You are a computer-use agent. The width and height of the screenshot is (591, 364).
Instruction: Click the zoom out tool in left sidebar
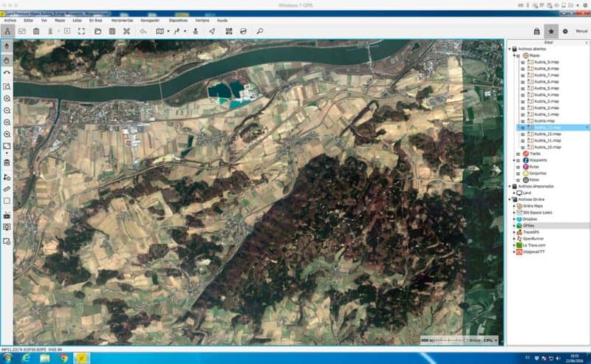coord(7,111)
